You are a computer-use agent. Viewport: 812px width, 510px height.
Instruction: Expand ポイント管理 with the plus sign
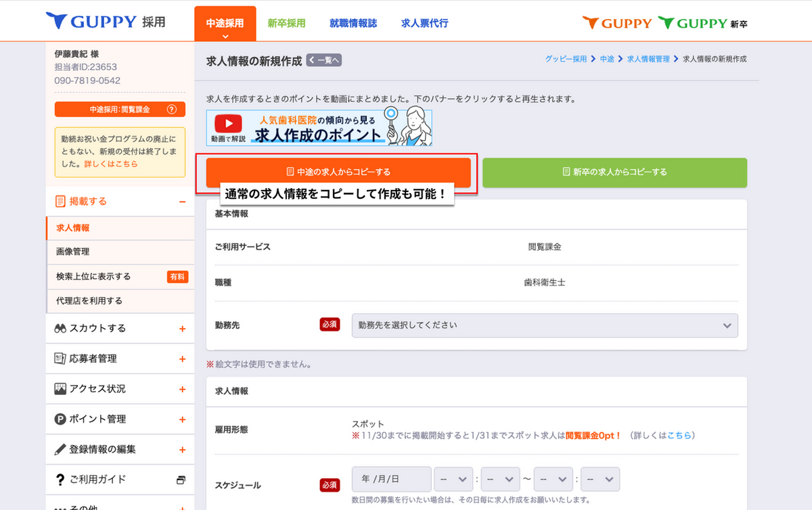[182, 419]
